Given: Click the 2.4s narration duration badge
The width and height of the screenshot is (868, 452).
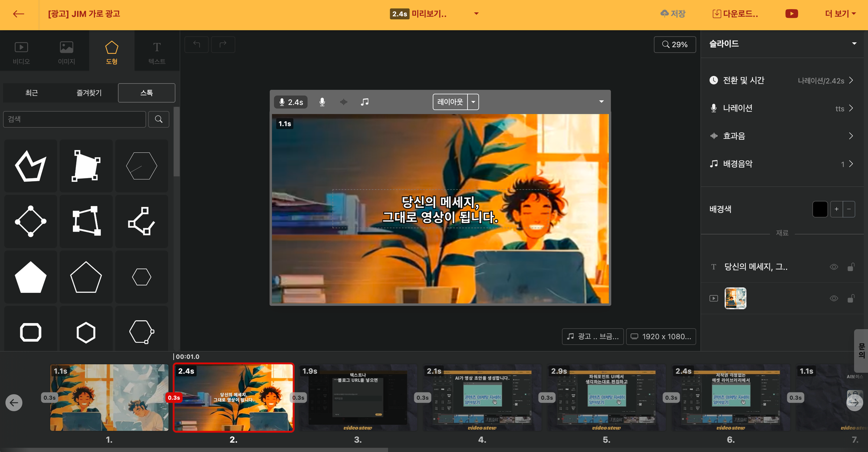Looking at the screenshot, I should [291, 102].
